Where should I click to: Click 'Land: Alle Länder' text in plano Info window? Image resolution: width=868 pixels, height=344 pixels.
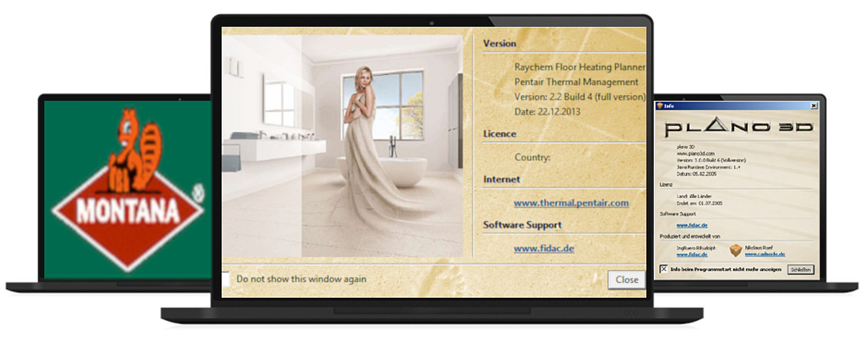click(x=694, y=196)
